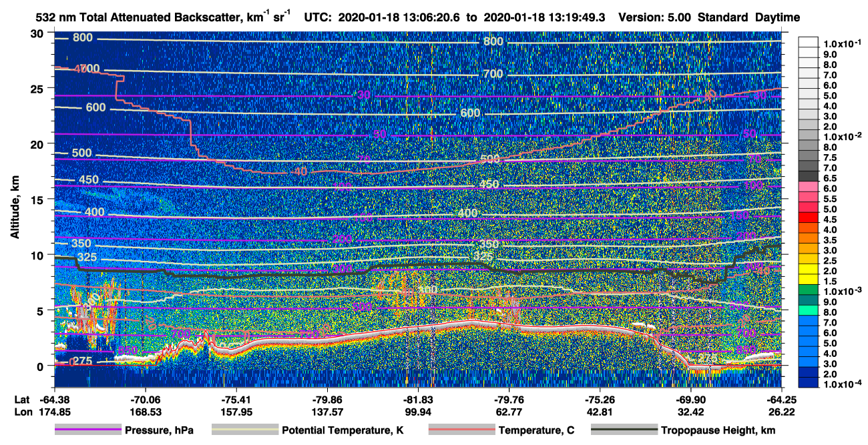Click the latitude value '-75.41'

(236, 400)
